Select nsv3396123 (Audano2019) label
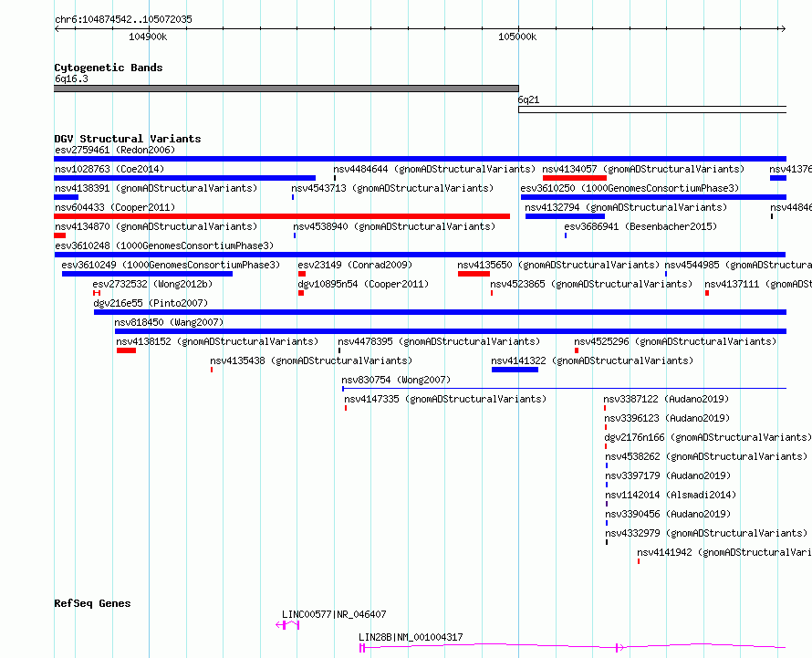Screen dimensions: 812x658 (x=667, y=418)
